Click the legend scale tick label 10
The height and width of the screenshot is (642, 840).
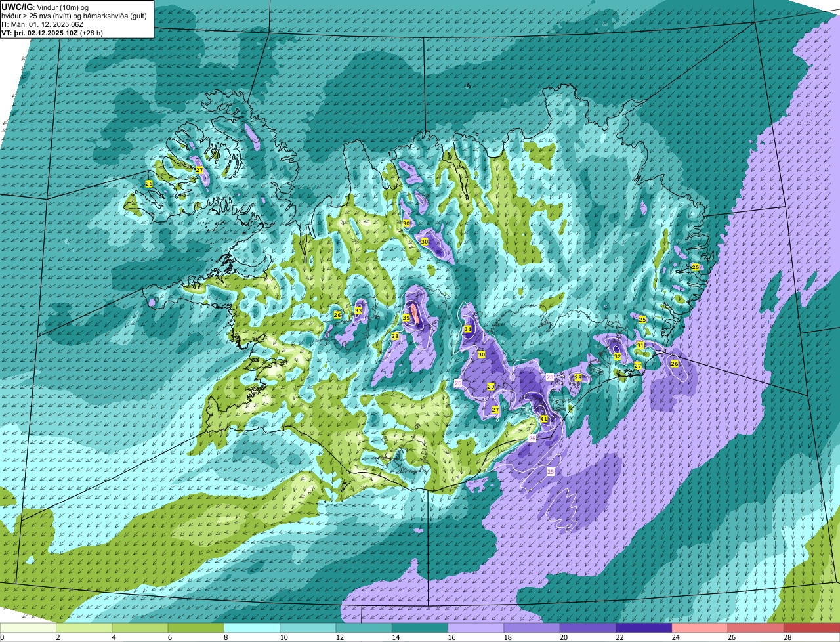283,637
